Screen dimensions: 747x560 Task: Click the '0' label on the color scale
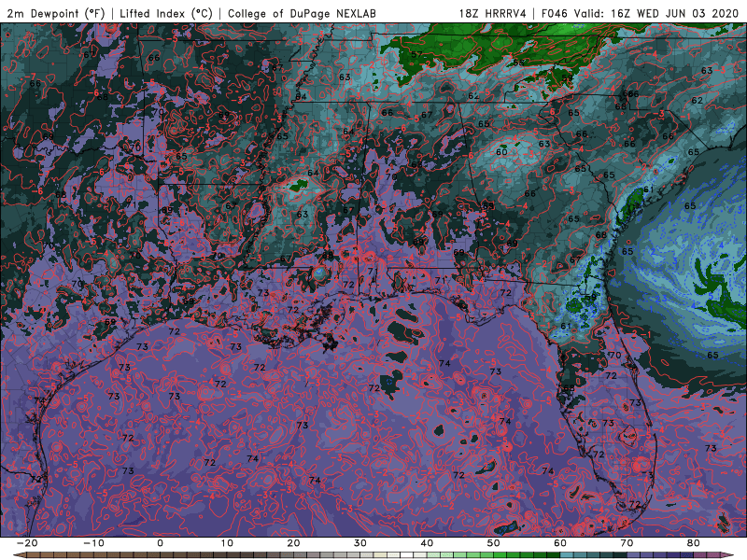coord(160,543)
